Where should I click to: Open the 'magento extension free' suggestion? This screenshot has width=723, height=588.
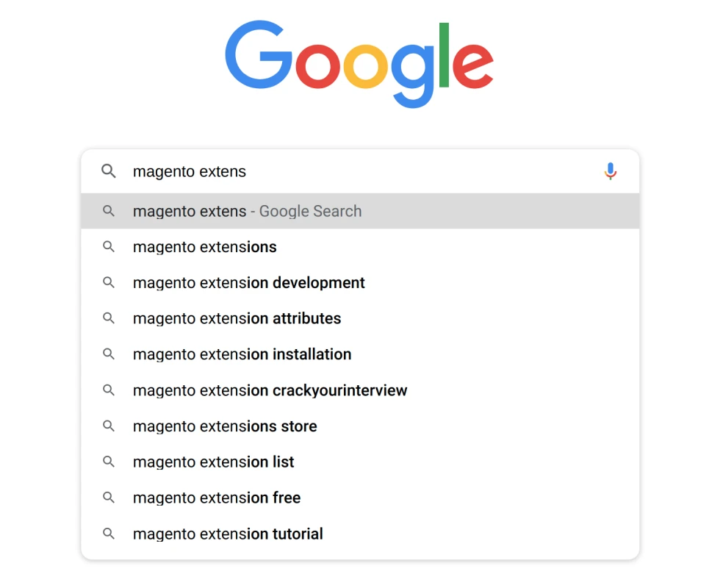216,498
